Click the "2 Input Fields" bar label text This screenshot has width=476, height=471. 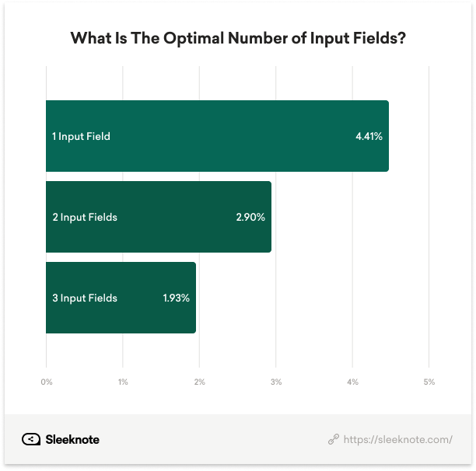coord(85,218)
